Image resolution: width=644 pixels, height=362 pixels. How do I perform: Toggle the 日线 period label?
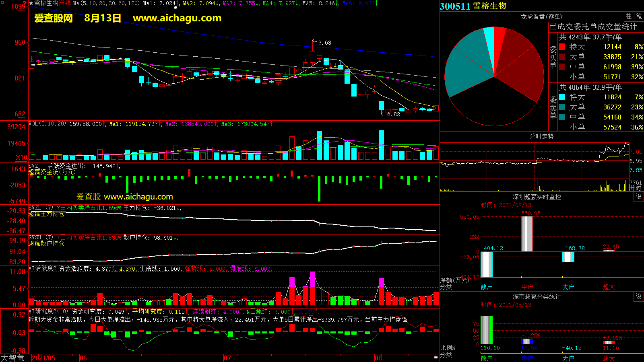click(65, 3)
